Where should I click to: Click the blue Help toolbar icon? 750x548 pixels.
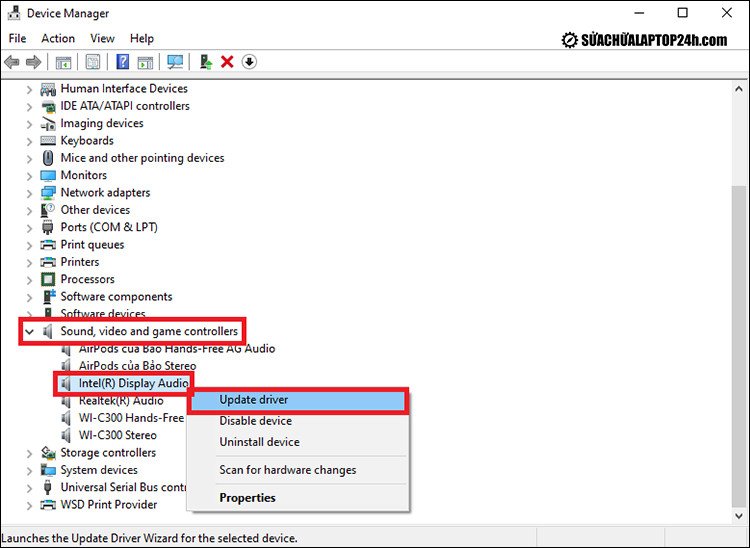click(x=122, y=62)
